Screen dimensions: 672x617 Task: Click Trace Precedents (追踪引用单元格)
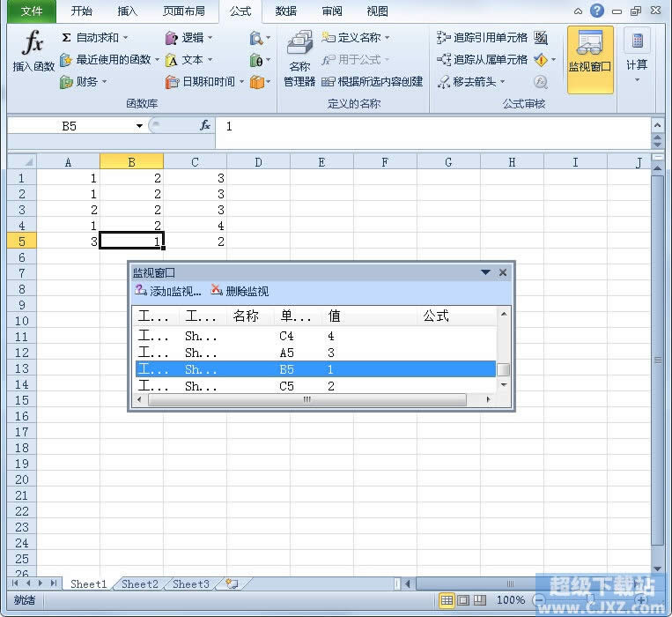pyautogui.click(x=482, y=37)
